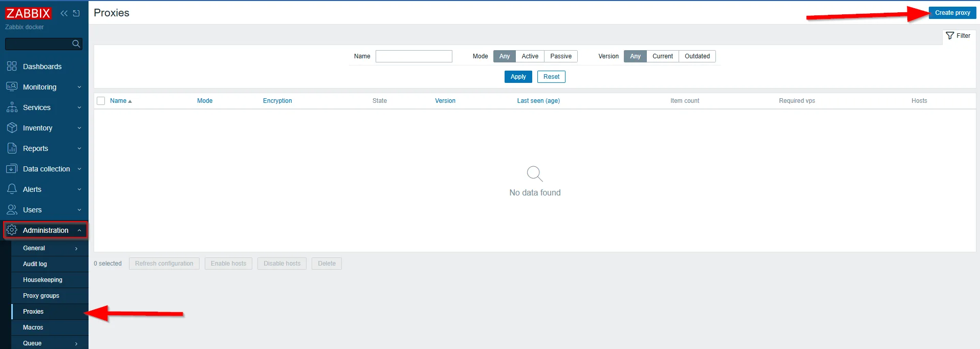Click the Zabbix logo
The height and width of the screenshot is (349, 980).
click(x=28, y=13)
